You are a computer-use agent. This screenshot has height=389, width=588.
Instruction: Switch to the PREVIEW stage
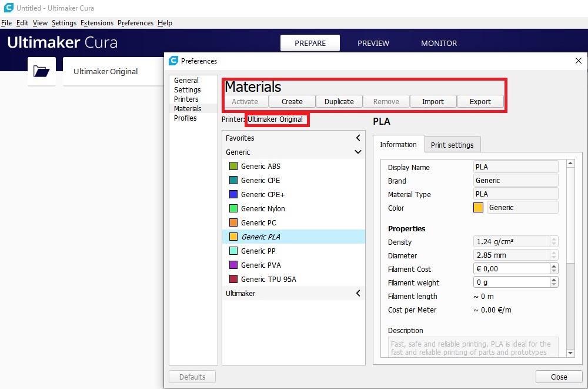pyautogui.click(x=373, y=43)
